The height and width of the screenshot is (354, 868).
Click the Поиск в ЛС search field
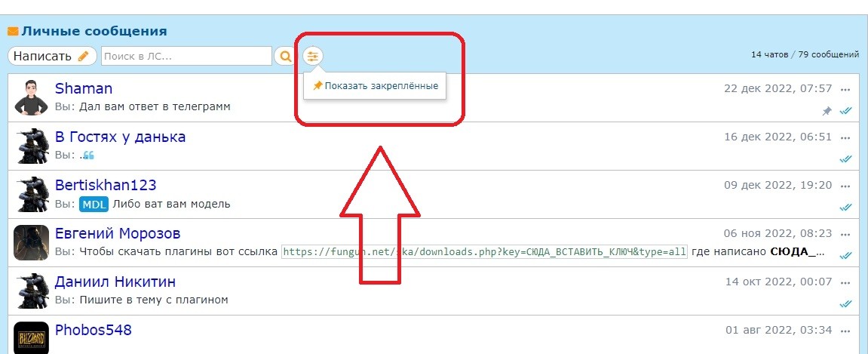pyautogui.click(x=186, y=56)
